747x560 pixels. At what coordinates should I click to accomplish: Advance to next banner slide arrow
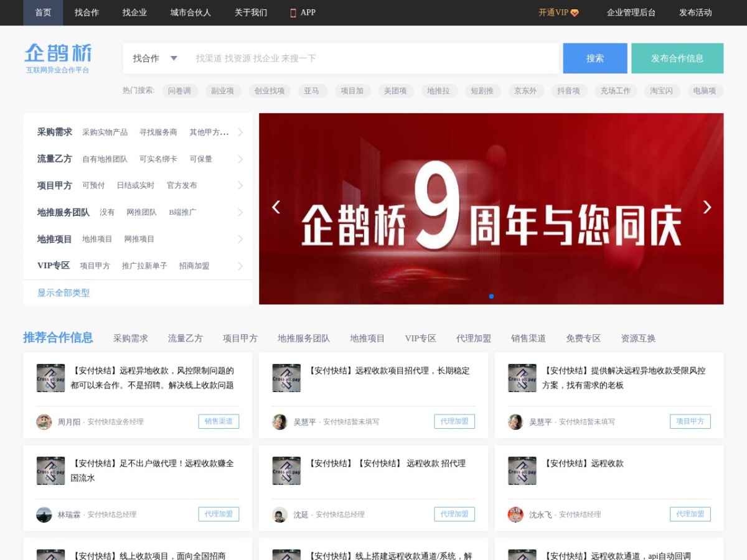pyautogui.click(x=707, y=207)
